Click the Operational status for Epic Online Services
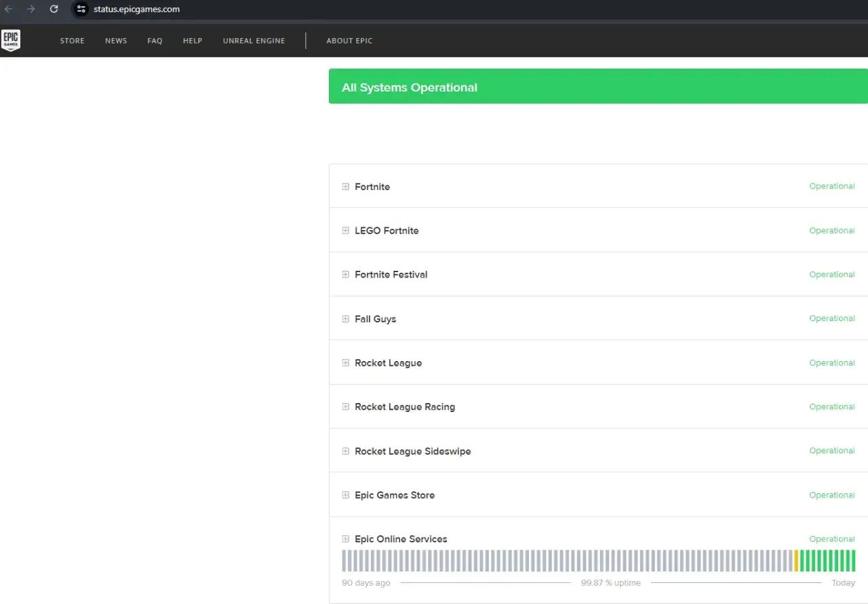Image resolution: width=868 pixels, height=604 pixels. [x=832, y=539]
